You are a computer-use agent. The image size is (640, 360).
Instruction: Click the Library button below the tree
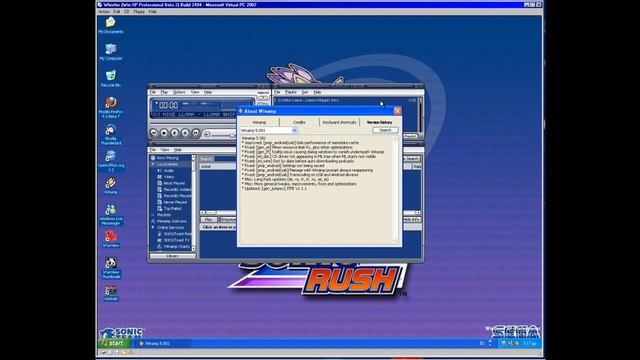[172, 256]
